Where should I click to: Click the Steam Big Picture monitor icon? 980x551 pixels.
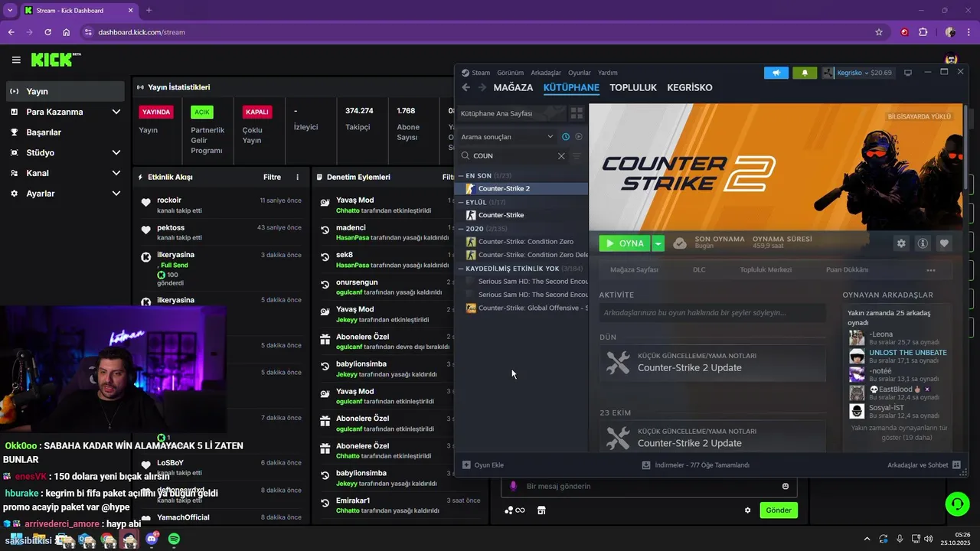[x=908, y=73]
